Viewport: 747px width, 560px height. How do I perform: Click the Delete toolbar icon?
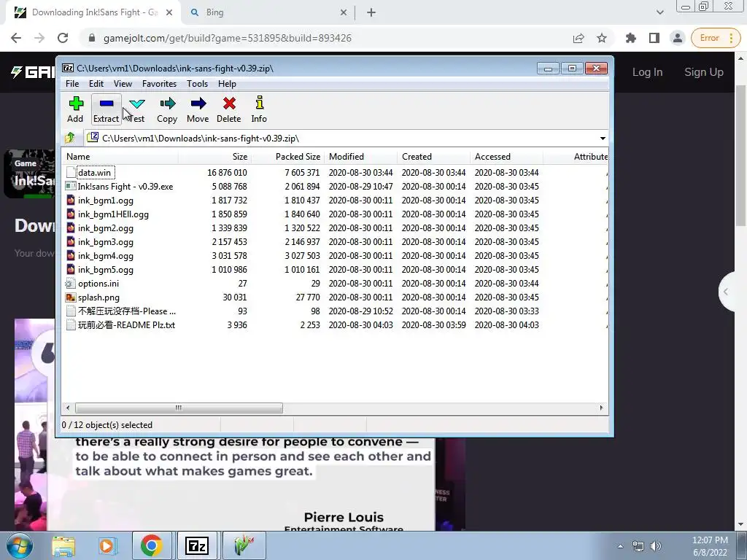pos(229,104)
